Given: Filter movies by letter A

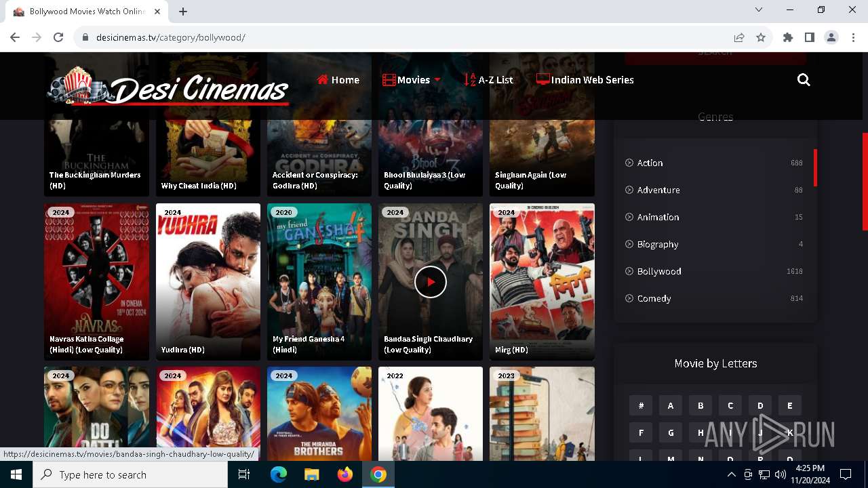Looking at the screenshot, I should coord(671,405).
